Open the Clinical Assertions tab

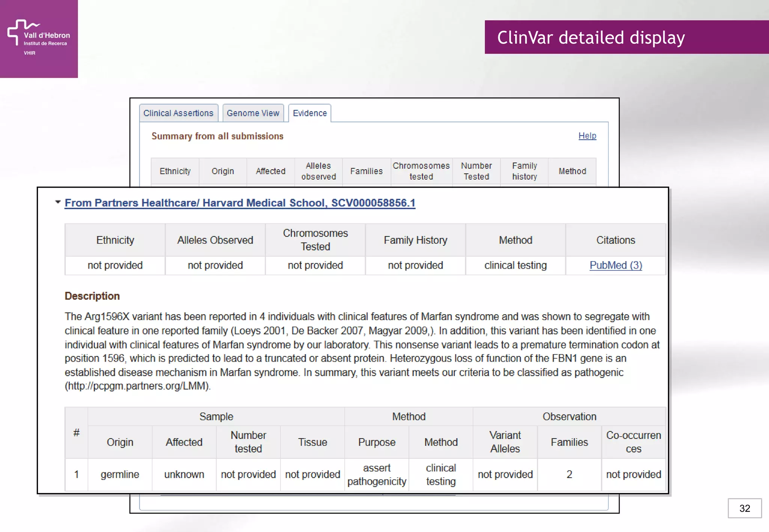178,113
